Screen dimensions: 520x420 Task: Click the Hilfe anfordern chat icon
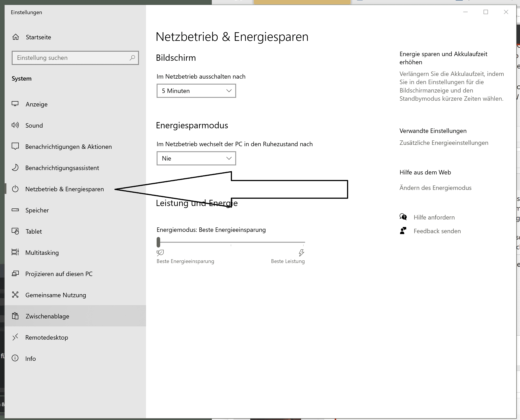[403, 217]
